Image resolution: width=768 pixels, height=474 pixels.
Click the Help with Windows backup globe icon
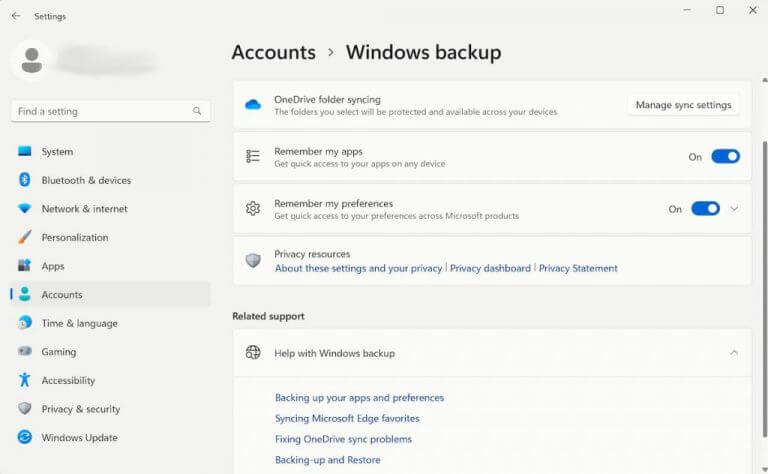pos(253,353)
